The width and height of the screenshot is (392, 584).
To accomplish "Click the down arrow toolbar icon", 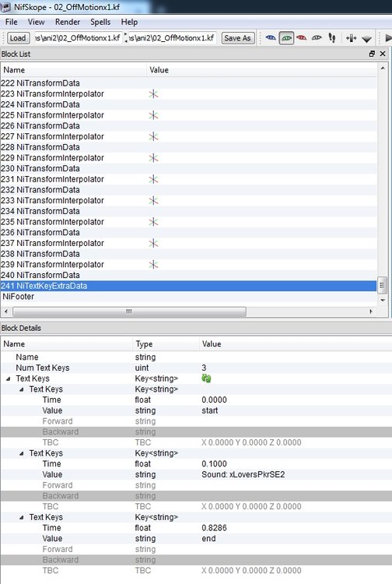I will pyautogui.click(x=366, y=39).
